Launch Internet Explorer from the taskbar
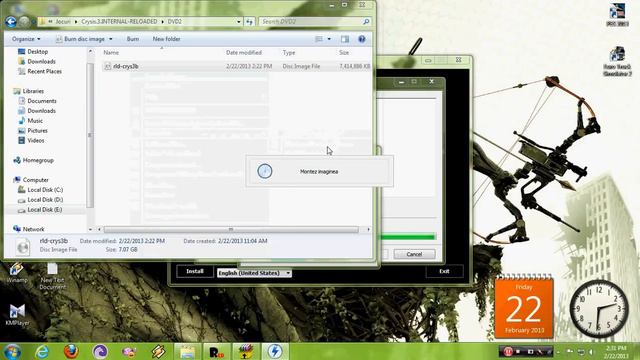This screenshot has height=360, width=640. point(42,351)
